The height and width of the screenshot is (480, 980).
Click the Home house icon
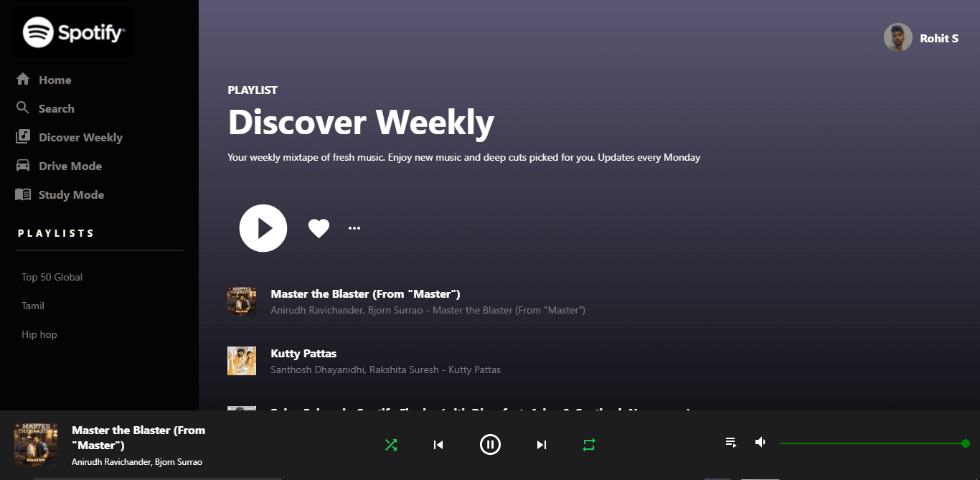23,80
